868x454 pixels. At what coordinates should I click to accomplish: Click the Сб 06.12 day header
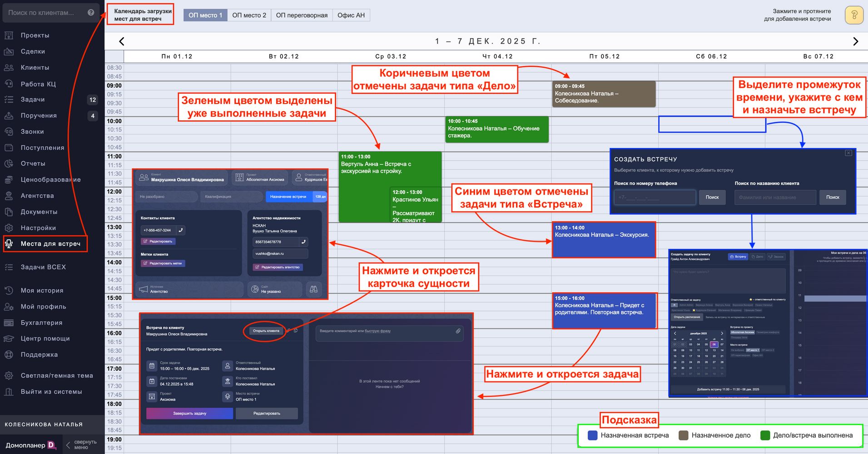point(711,56)
